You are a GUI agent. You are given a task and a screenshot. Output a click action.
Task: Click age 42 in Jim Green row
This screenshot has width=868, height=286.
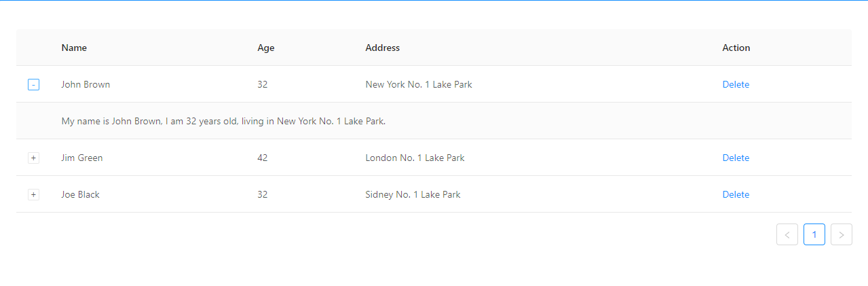(x=263, y=158)
